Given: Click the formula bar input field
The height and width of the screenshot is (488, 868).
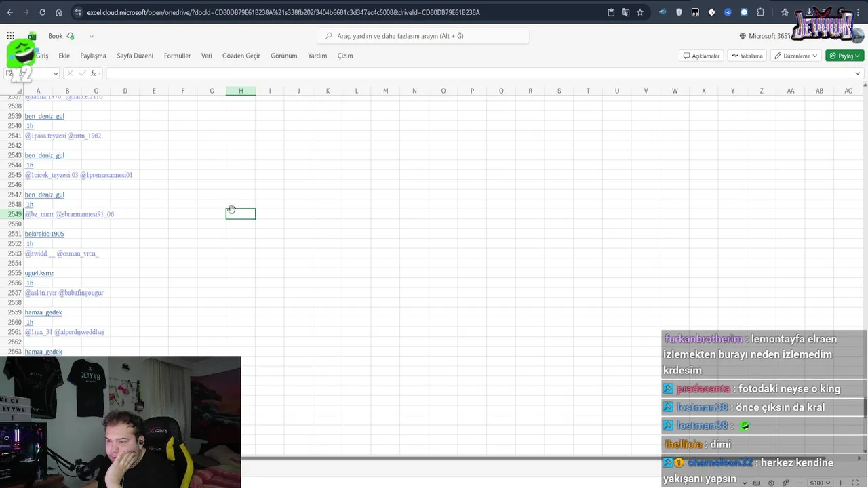Looking at the screenshot, I should click(x=480, y=73).
